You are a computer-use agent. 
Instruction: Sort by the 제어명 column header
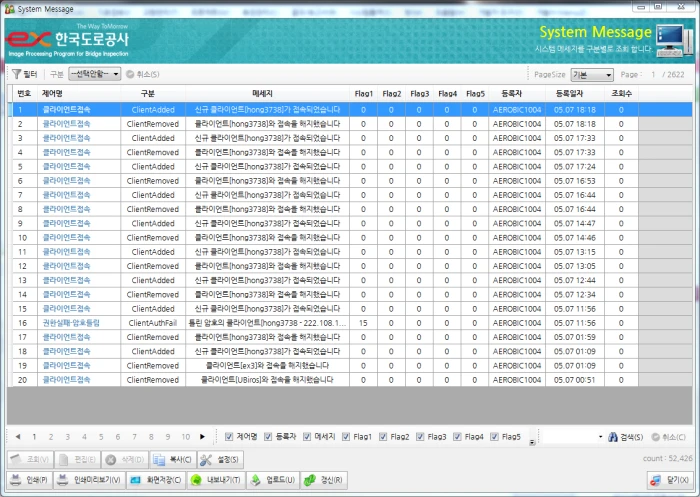click(x=79, y=93)
